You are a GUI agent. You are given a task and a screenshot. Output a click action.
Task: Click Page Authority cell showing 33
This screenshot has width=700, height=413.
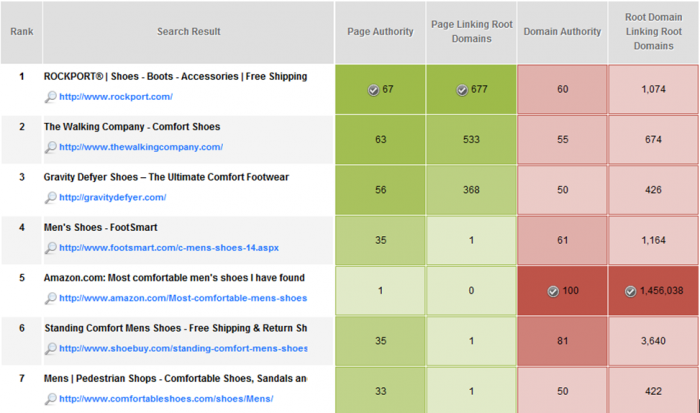(380, 391)
